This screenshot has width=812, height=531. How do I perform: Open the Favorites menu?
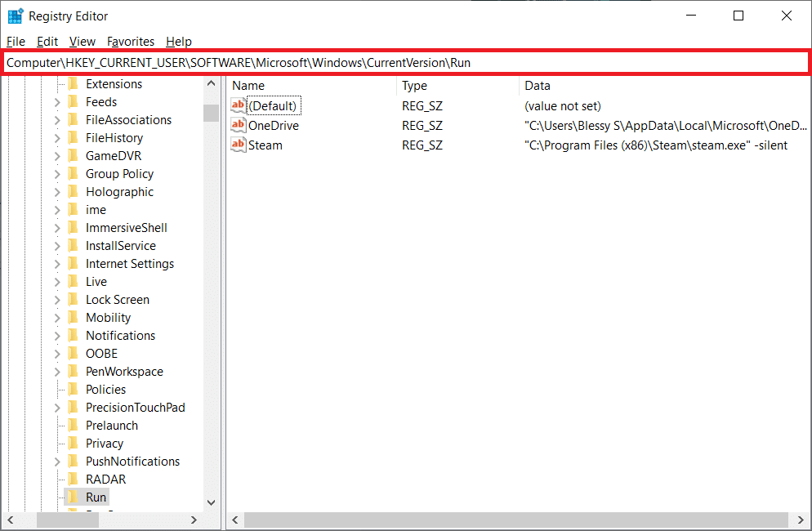click(131, 42)
